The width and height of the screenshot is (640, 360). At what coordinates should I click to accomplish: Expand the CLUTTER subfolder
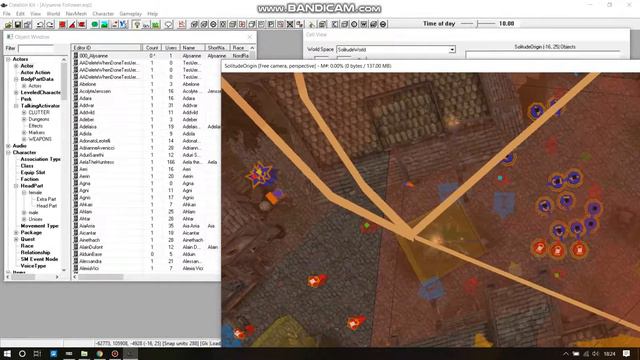point(24,112)
